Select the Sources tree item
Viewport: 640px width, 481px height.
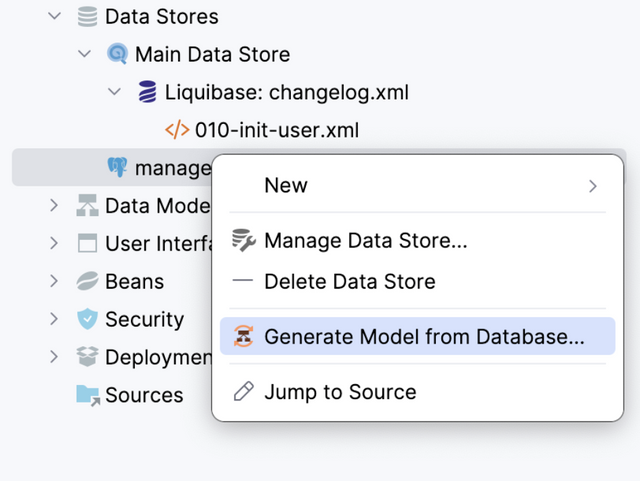tap(144, 395)
